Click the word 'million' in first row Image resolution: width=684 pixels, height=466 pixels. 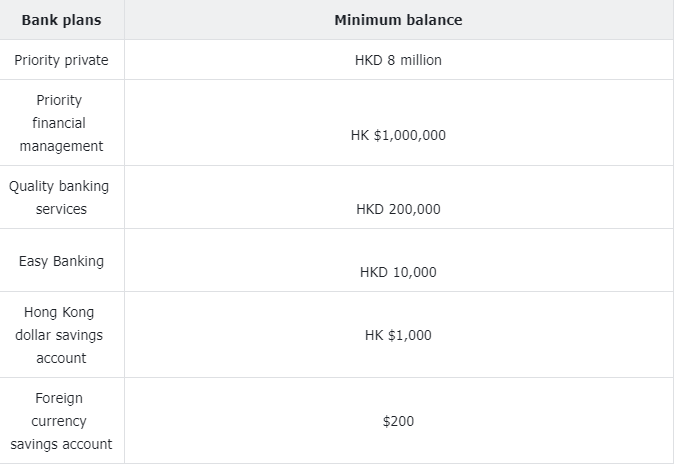coord(421,60)
